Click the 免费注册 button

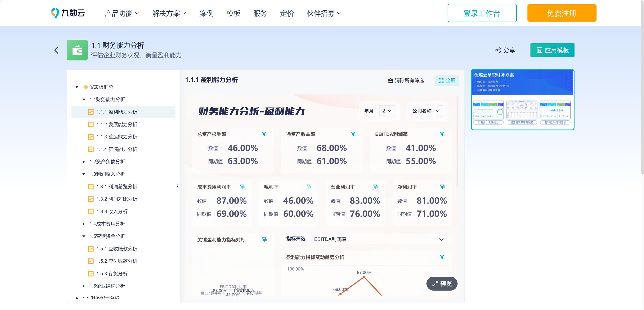pos(562,13)
